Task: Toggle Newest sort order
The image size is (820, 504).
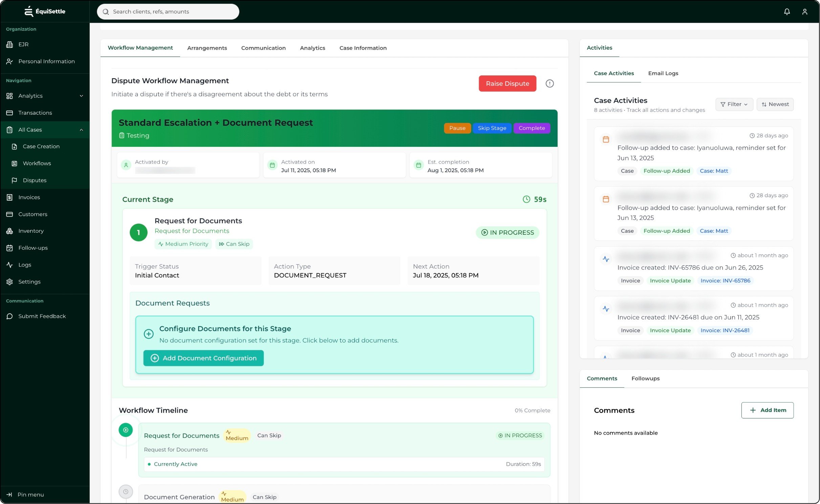Action: [x=775, y=104]
